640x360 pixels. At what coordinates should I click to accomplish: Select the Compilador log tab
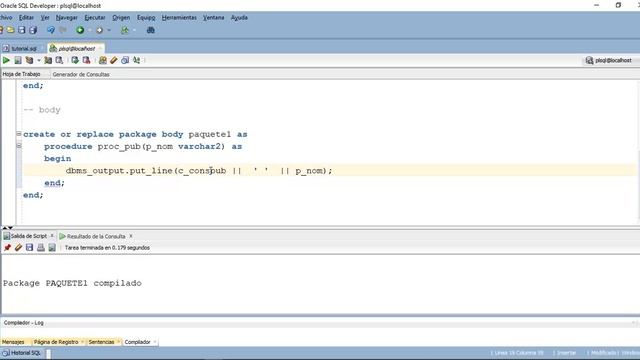(138, 342)
